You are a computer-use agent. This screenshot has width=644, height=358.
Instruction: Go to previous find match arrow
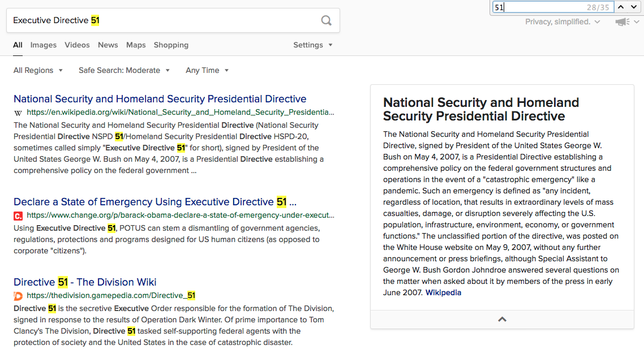pyautogui.click(x=621, y=7)
